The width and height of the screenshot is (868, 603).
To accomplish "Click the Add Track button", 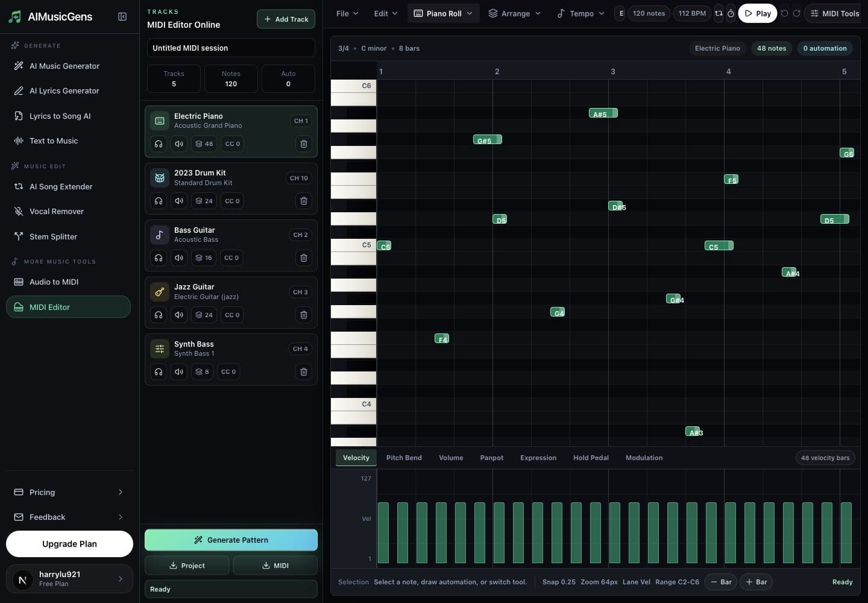I will [286, 19].
